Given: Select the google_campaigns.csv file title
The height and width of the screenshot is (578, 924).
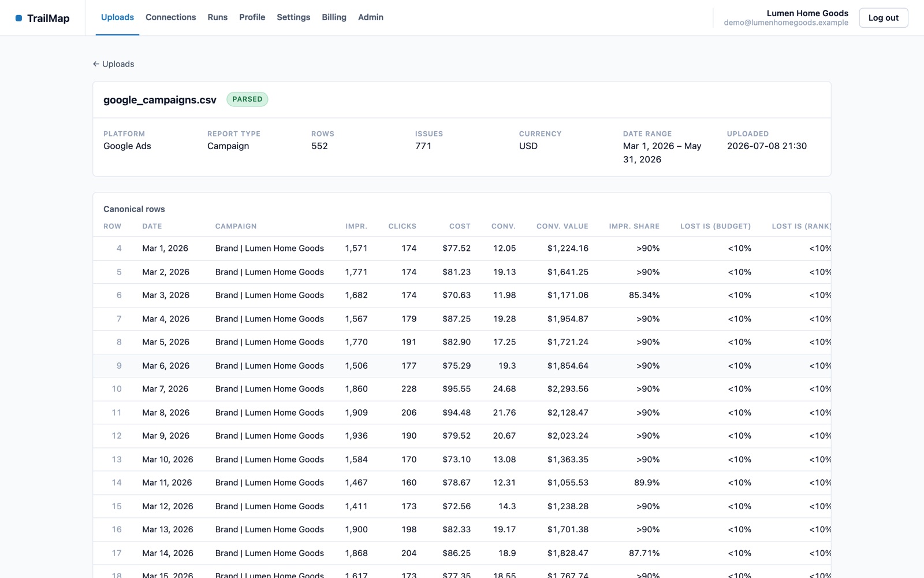Looking at the screenshot, I should tap(160, 99).
